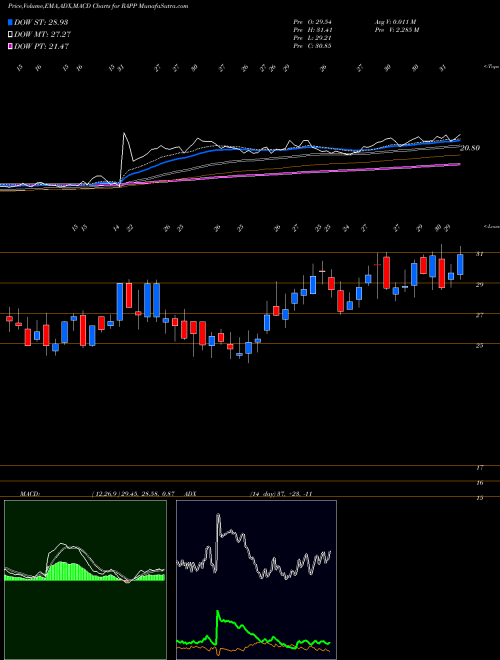Click the tall white spike on EMA chart
Viewport: 500px width, 660px height.
pos(124,135)
